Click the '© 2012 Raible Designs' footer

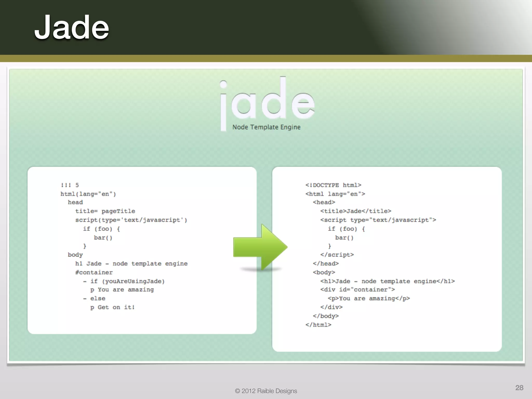[266, 391]
